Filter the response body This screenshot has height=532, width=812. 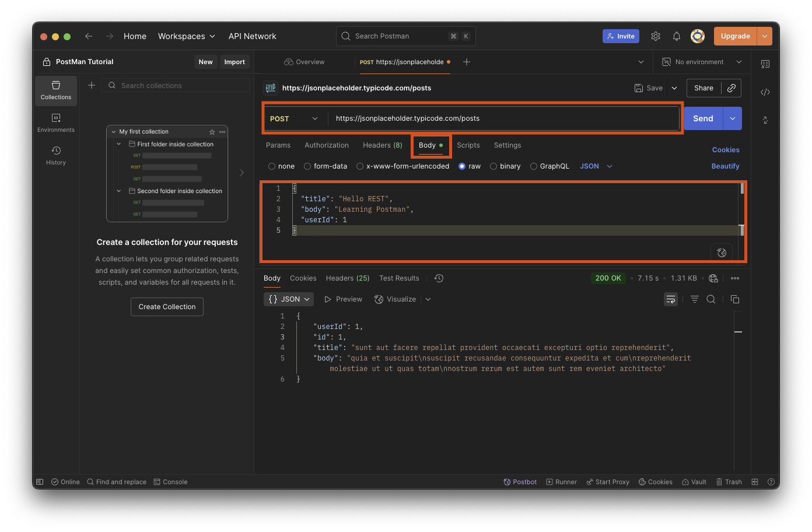click(695, 299)
